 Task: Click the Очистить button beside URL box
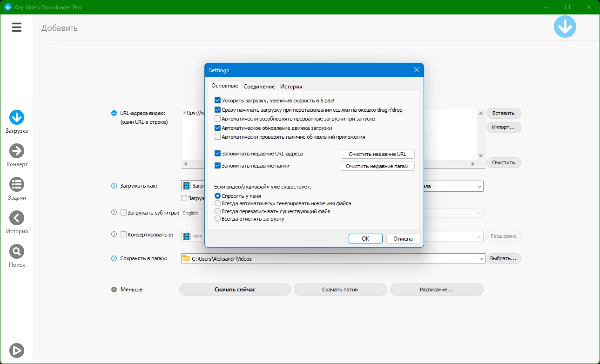(504, 162)
